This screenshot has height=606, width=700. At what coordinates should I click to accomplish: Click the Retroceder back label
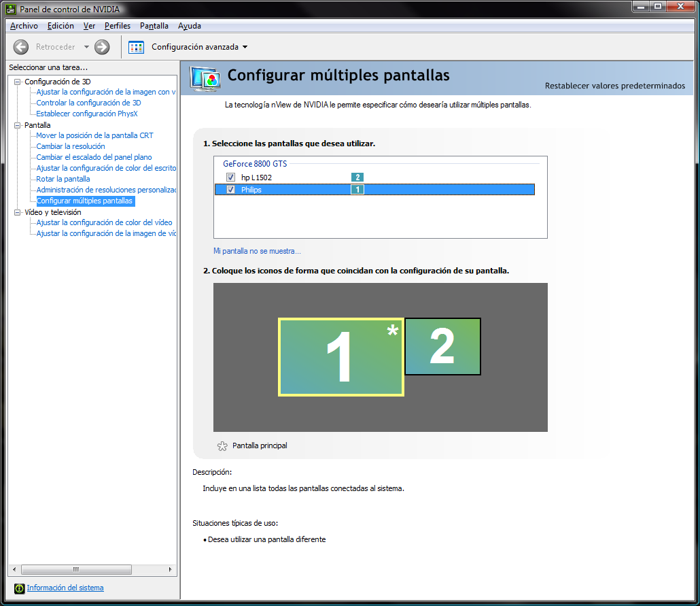55,47
